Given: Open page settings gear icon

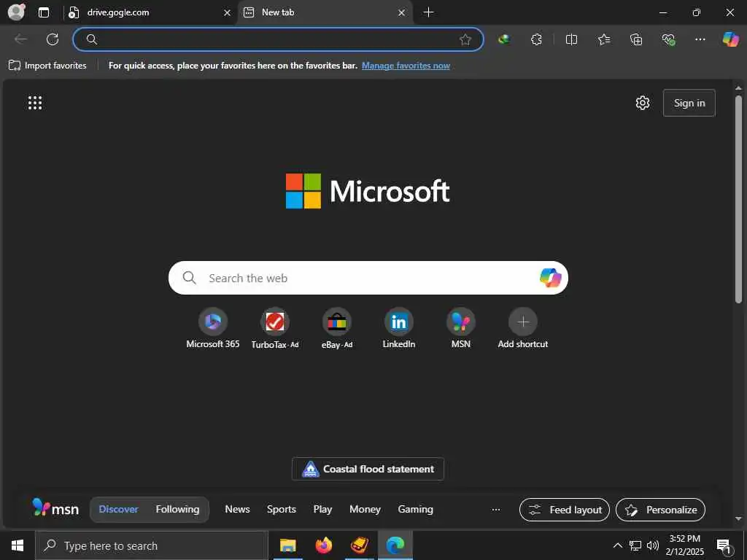Looking at the screenshot, I should tap(643, 103).
